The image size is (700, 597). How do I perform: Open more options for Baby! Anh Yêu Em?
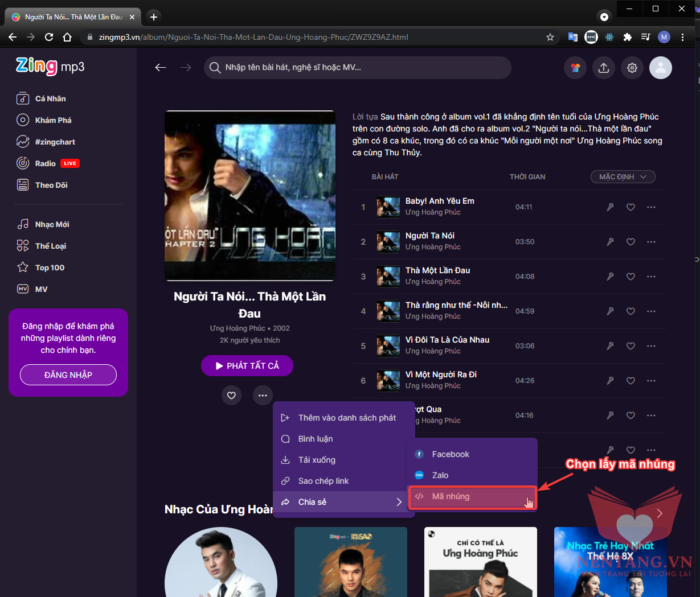pyautogui.click(x=651, y=207)
